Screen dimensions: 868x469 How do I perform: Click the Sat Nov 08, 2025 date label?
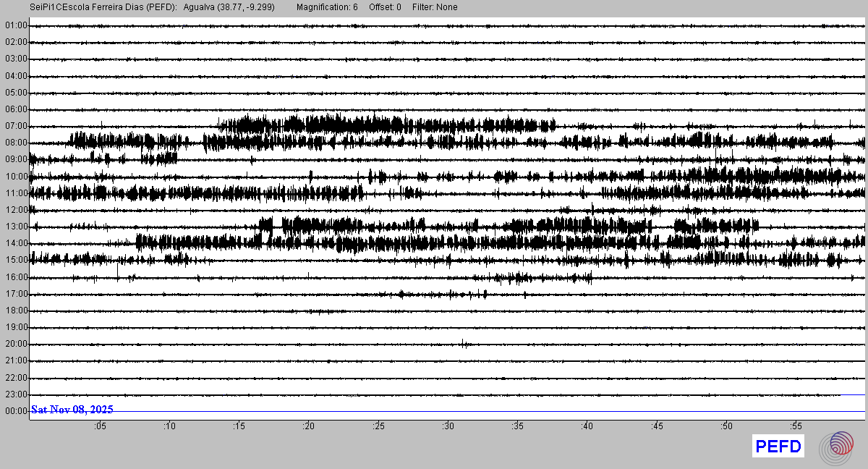click(x=72, y=410)
